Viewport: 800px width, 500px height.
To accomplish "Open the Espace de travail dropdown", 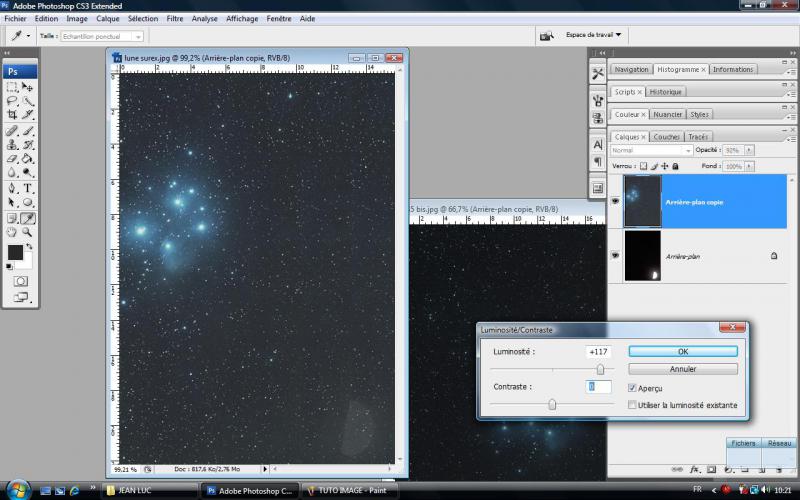I will point(594,35).
